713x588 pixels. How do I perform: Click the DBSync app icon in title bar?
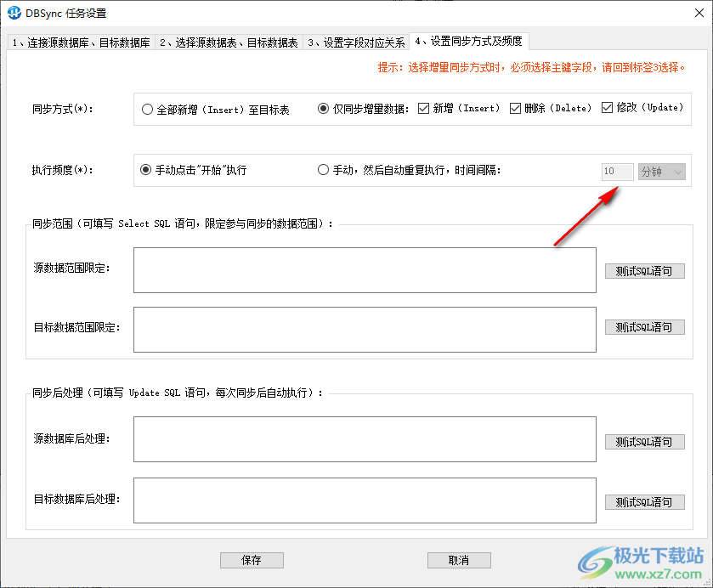(14, 13)
